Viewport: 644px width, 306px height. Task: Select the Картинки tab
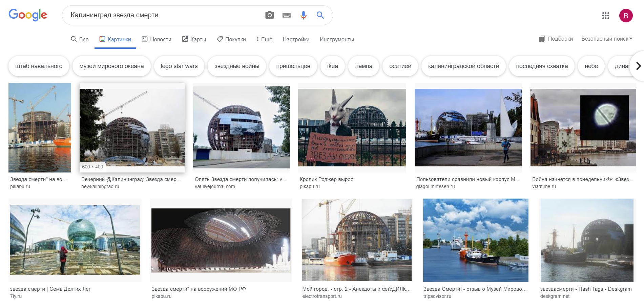click(x=115, y=39)
